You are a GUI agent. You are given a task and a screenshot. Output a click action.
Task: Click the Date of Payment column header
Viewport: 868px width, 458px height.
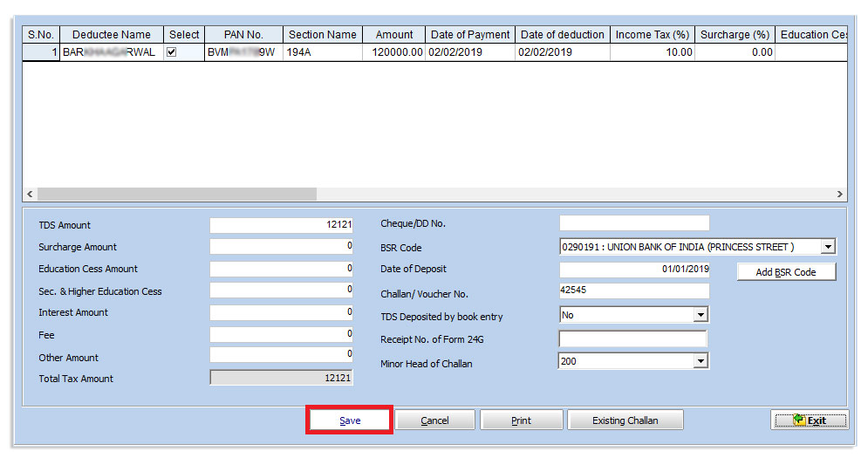click(470, 34)
